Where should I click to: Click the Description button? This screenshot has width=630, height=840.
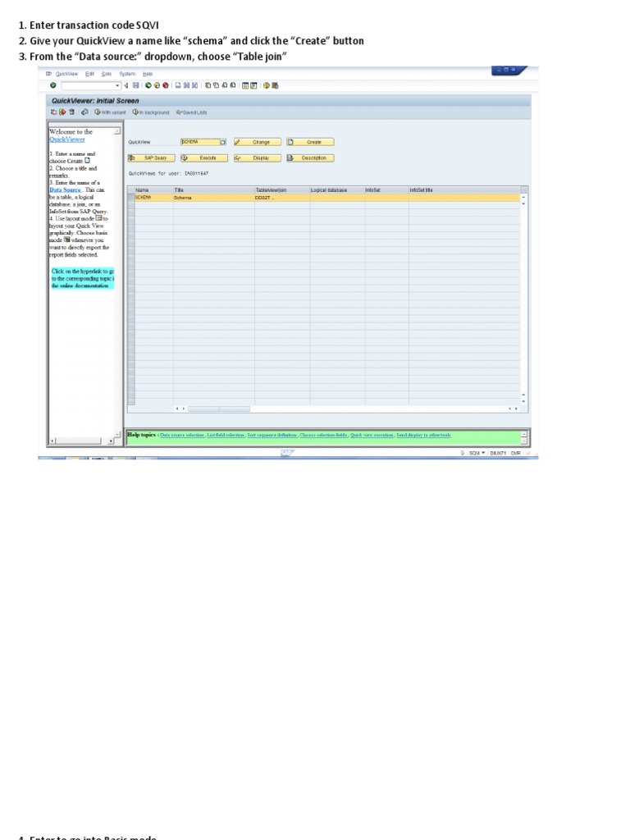click(310, 158)
